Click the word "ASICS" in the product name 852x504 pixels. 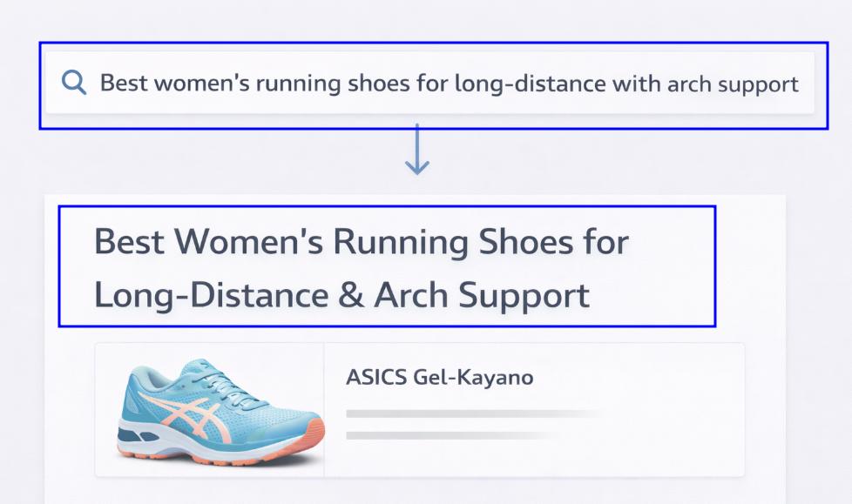pyautogui.click(x=379, y=378)
